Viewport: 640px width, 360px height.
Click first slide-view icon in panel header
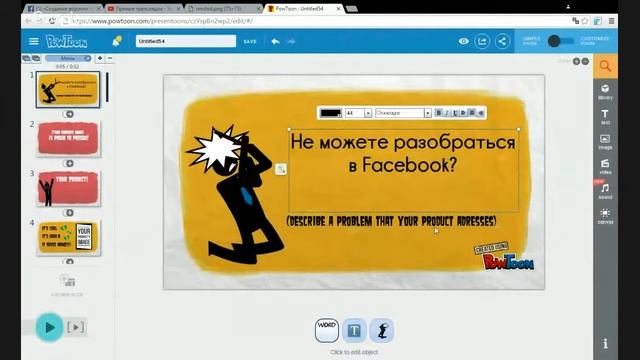26,58
